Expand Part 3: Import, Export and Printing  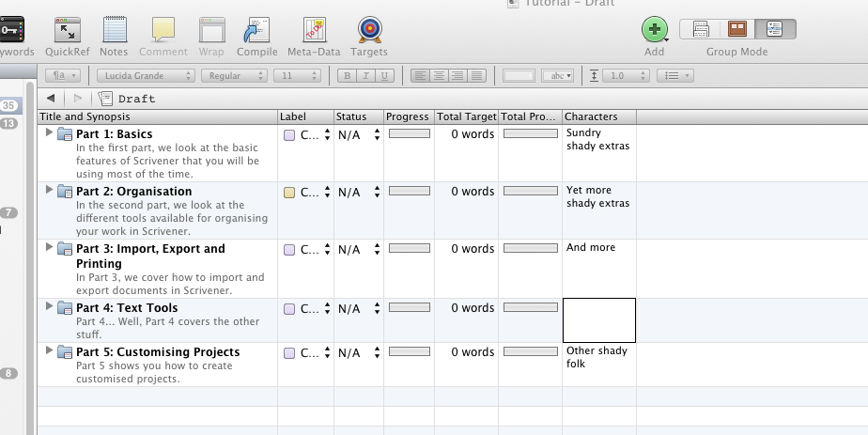49,247
